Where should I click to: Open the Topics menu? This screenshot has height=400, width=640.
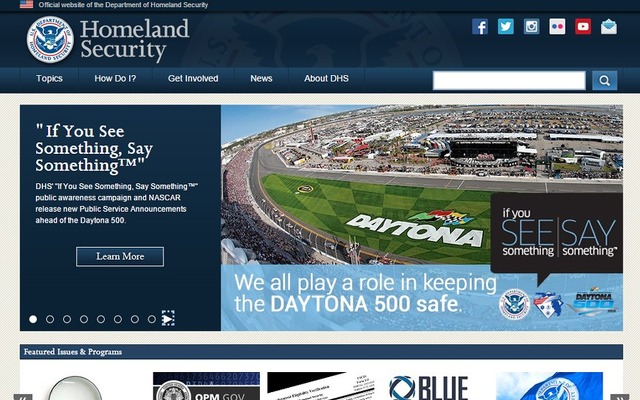click(x=49, y=79)
